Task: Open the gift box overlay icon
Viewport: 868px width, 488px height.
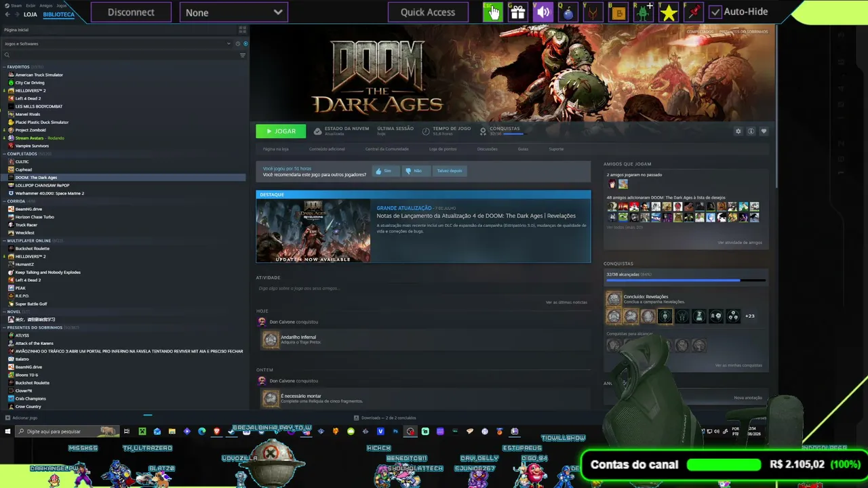Action: pos(517,12)
